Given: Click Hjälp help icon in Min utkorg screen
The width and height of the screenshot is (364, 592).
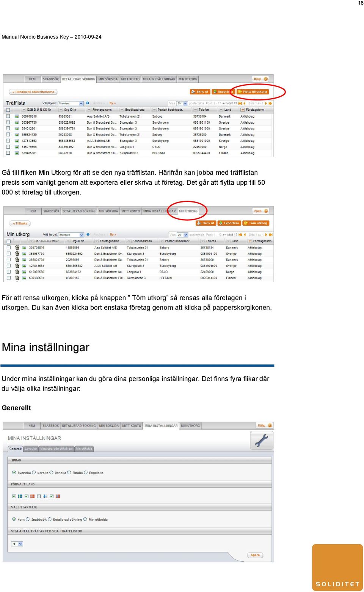Looking at the screenshot, I should click(x=266, y=211).
